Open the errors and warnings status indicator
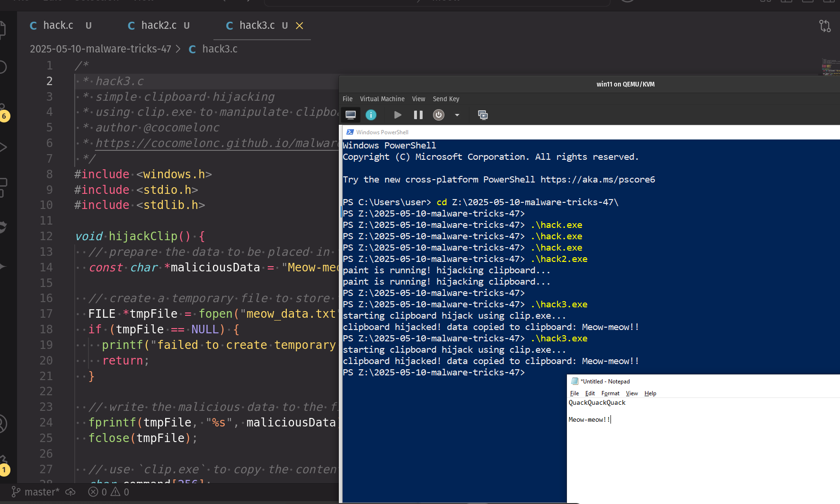The height and width of the screenshot is (504, 840). (x=108, y=492)
